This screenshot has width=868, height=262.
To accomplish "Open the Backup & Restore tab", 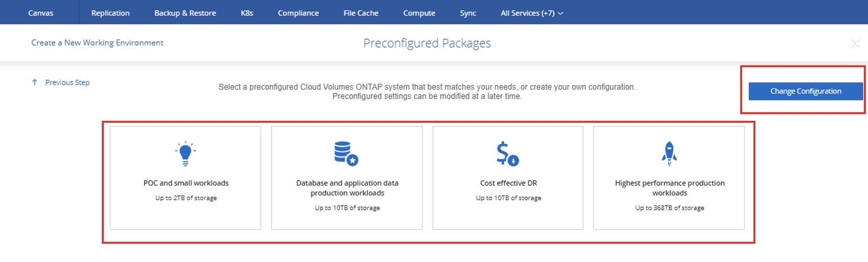I will click(x=185, y=13).
